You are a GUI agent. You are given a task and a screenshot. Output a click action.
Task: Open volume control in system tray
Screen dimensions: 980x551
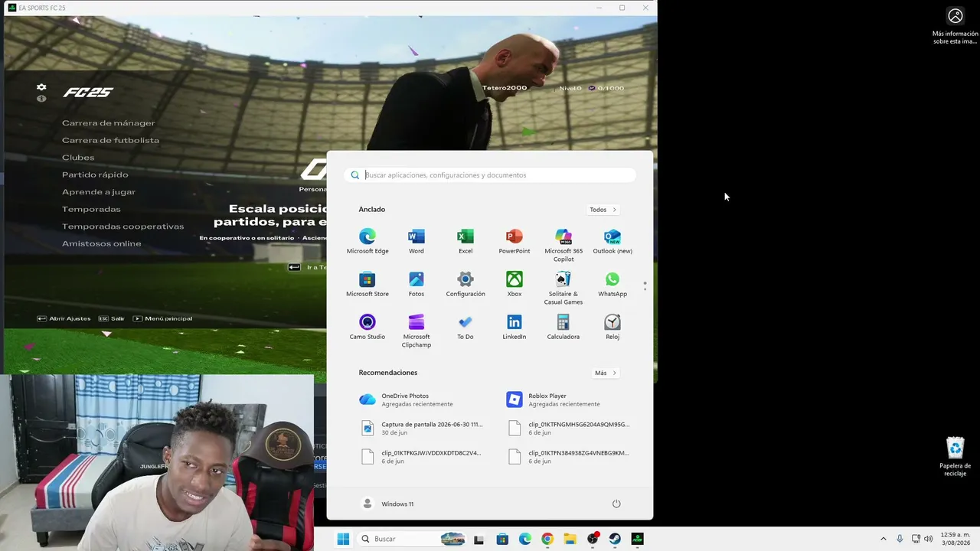click(928, 539)
